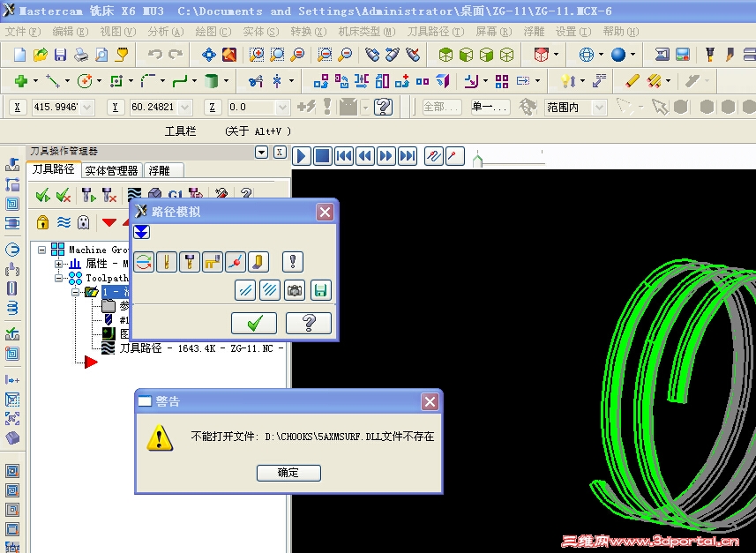The width and height of the screenshot is (756, 553).
Task: Select the restart simulation loop icon
Action: click(143, 261)
